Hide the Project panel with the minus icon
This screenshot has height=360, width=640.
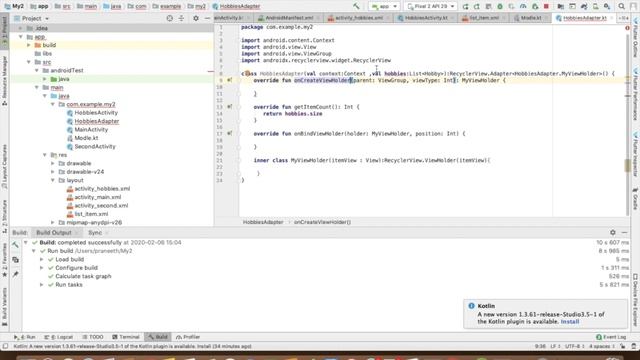point(207,18)
